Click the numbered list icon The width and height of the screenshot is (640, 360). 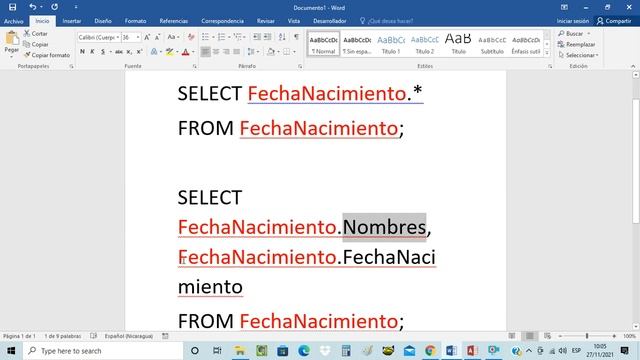(x=221, y=37)
